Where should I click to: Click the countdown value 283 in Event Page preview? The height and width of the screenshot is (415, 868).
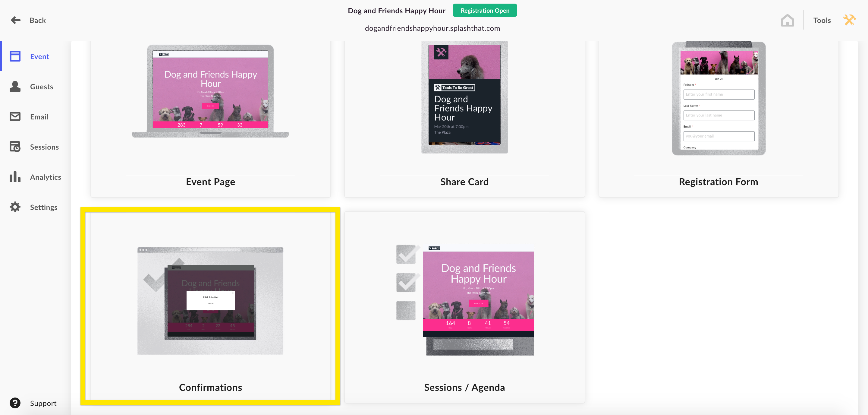[x=181, y=125]
